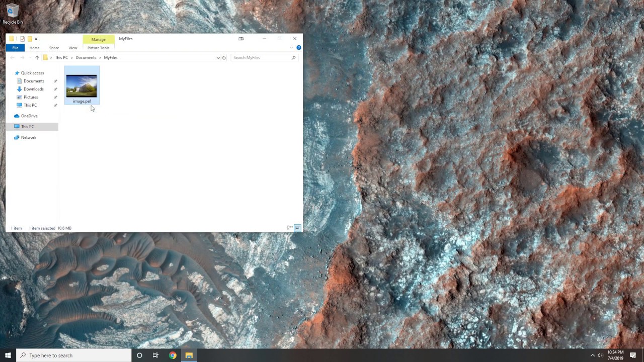
Task: Open the File menu tab
Action: tap(16, 48)
